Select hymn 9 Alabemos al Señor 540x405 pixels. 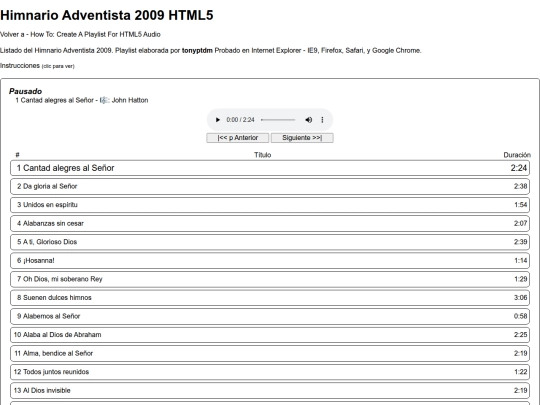tap(270, 316)
